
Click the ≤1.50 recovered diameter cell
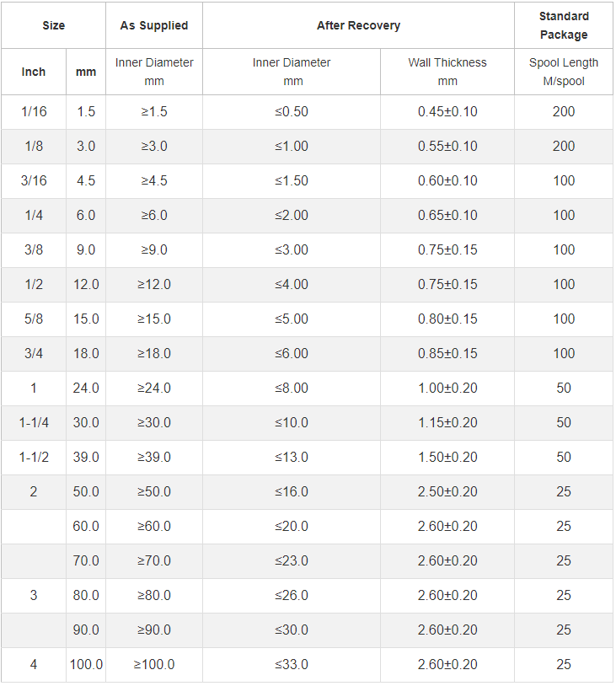[292, 180]
